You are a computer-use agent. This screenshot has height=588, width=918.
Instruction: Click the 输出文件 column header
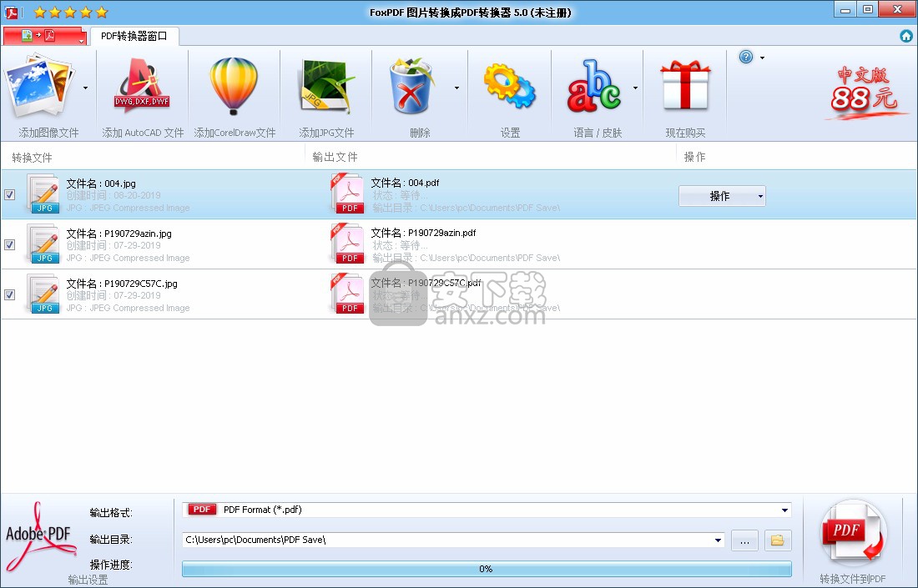click(x=335, y=157)
